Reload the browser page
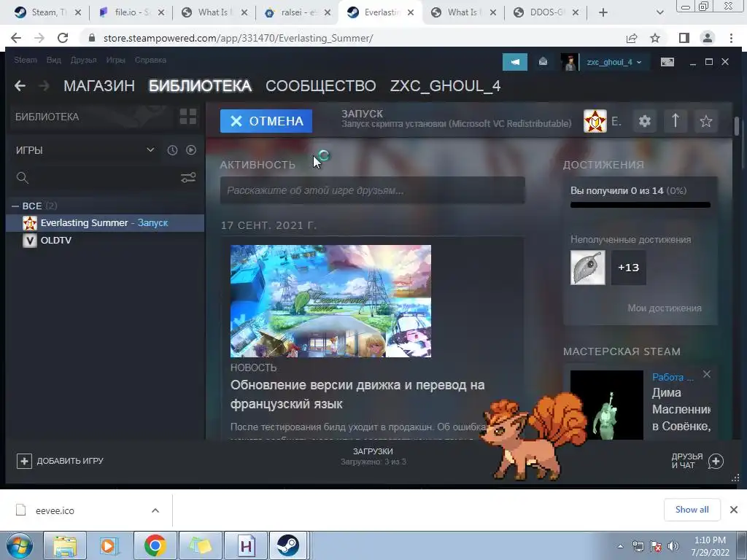 [63, 38]
